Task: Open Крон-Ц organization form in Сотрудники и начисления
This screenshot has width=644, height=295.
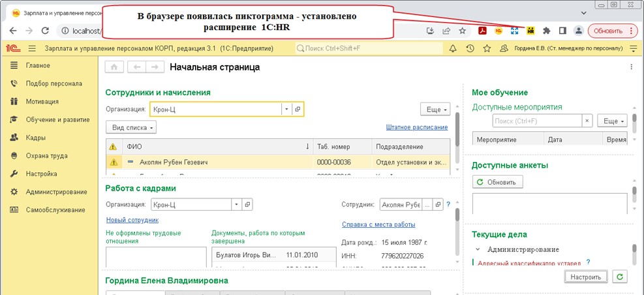Action: (x=298, y=110)
